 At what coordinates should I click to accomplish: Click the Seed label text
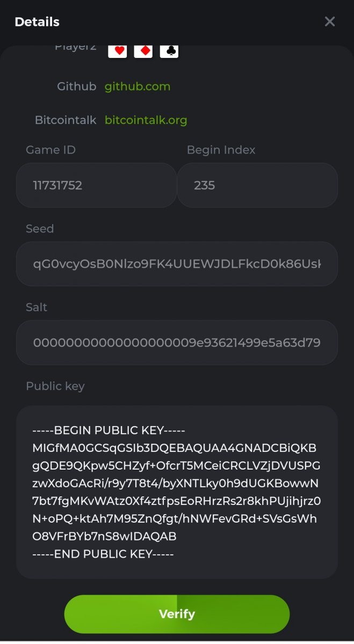tap(40, 229)
